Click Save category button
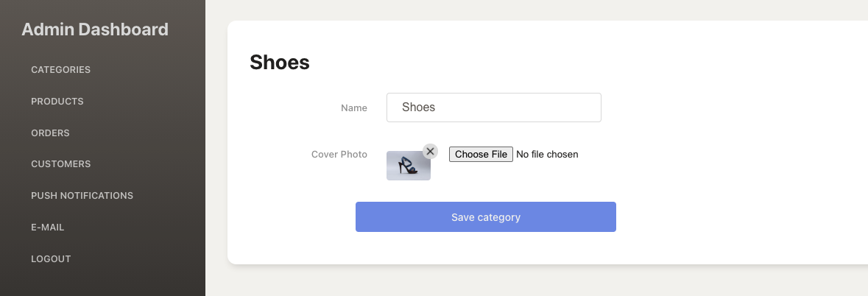 tap(485, 217)
